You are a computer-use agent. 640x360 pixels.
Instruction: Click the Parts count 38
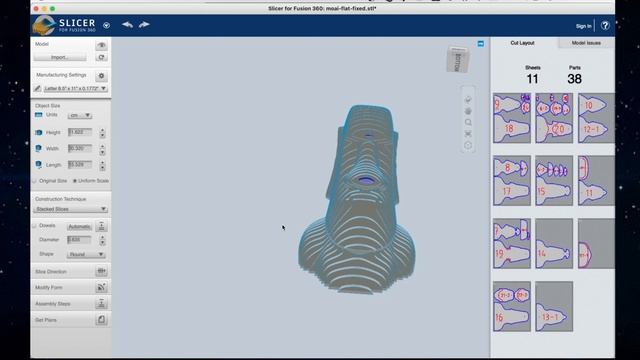pyautogui.click(x=574, y=79)
